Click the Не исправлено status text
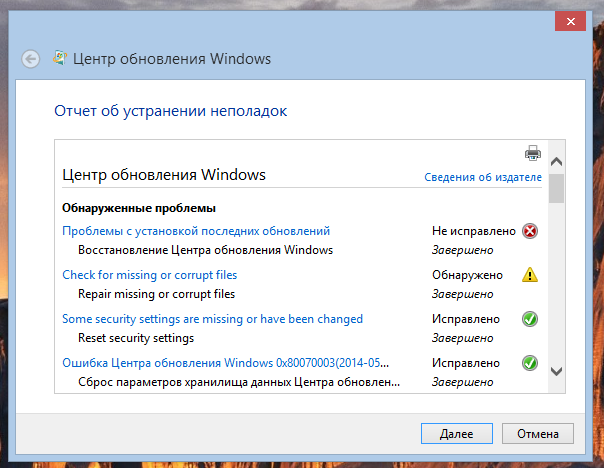Viewport: 606px width, 472px height. point(474,231)
